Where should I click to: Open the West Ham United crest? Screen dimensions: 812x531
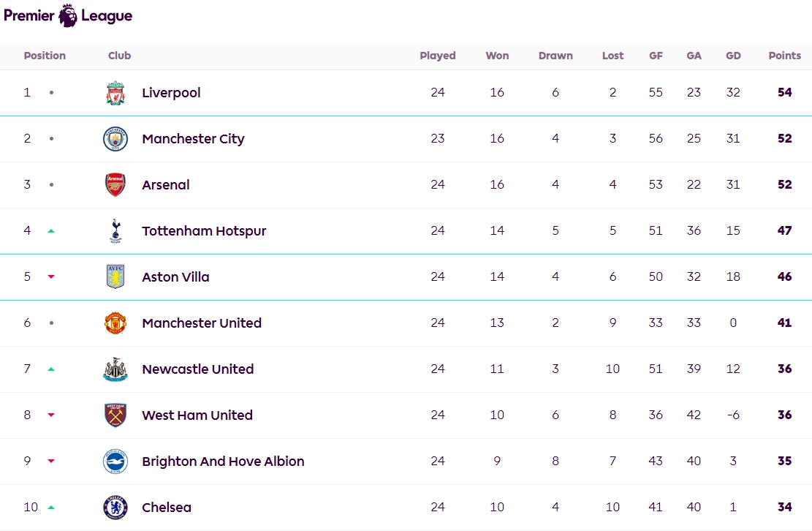click(x=115, y=415)
